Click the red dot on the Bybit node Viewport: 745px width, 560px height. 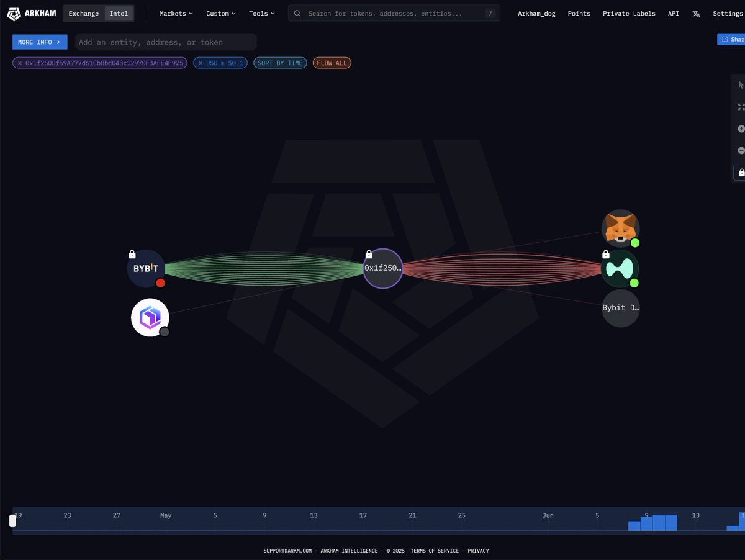click(x=160, y=283)
